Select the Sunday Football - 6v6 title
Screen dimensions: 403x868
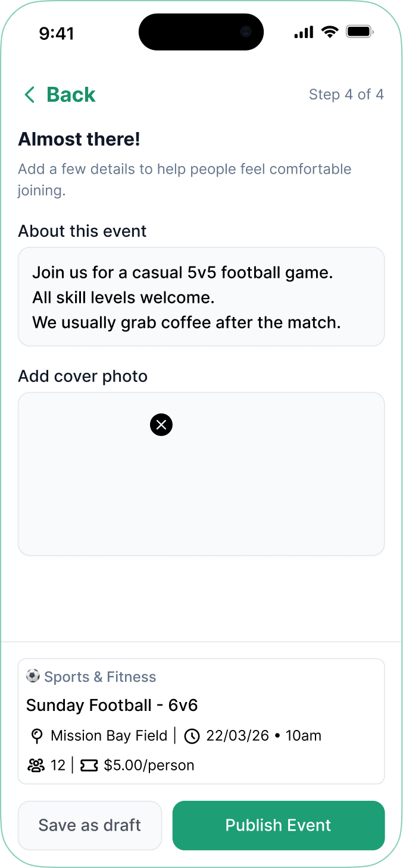pyautogui.click(x=112, y=705)
